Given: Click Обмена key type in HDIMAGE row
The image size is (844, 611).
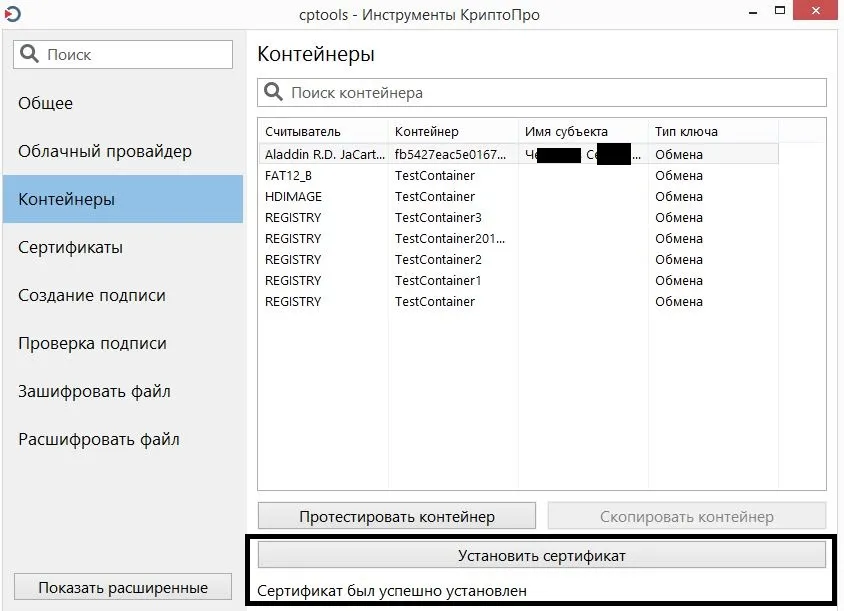Looking at the screenshot, I should (679, 196).
